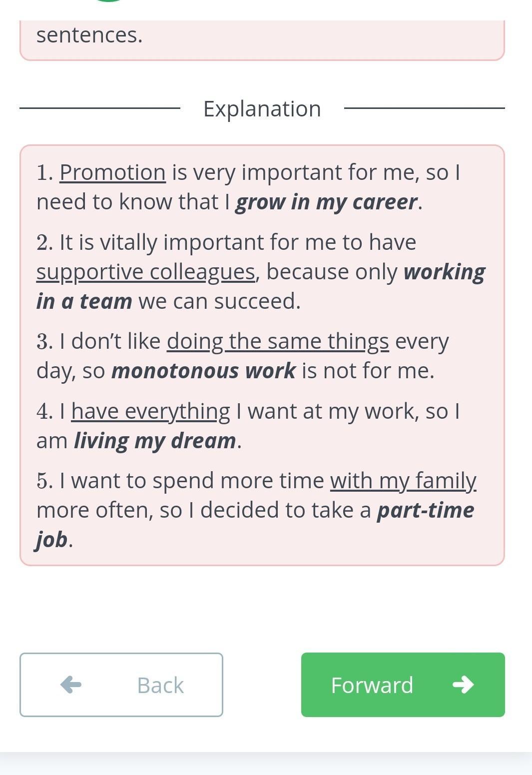Click the right arrow icon on Forward

pyautogui.click(x=463, y=685)
